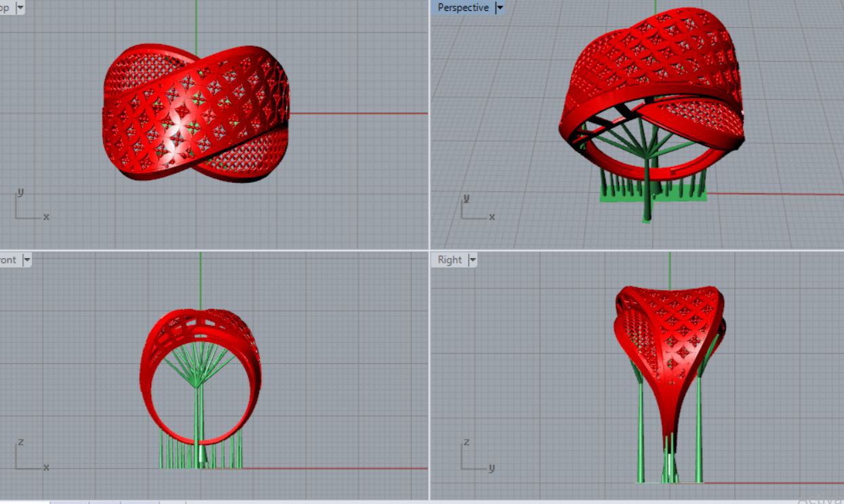This screenshot has height=504, width=844.
Task: Open the Right viewport dropdown arrow
Action: tap(472, 259)
